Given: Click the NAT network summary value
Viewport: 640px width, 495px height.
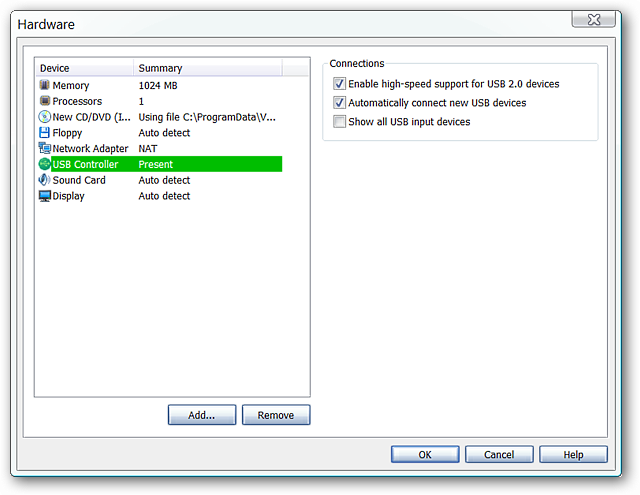Looking at the screenshot, I should click(148, 149).
